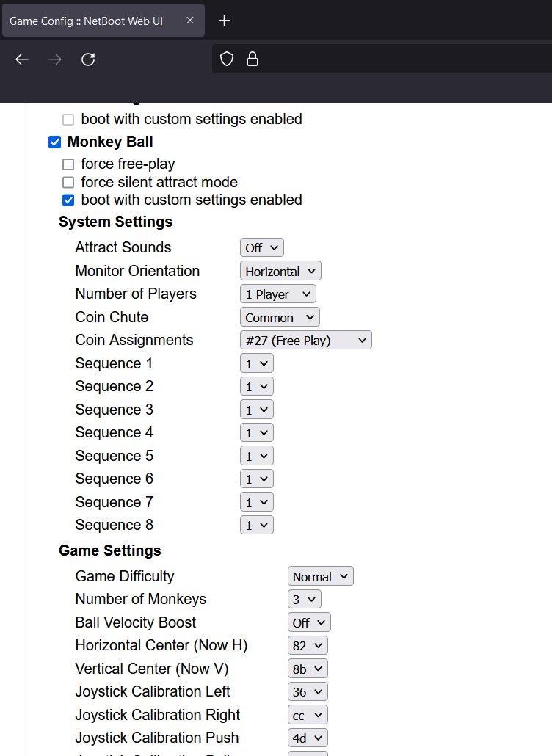Open Vertical Center value dropdown

click(x=308, y=669)
